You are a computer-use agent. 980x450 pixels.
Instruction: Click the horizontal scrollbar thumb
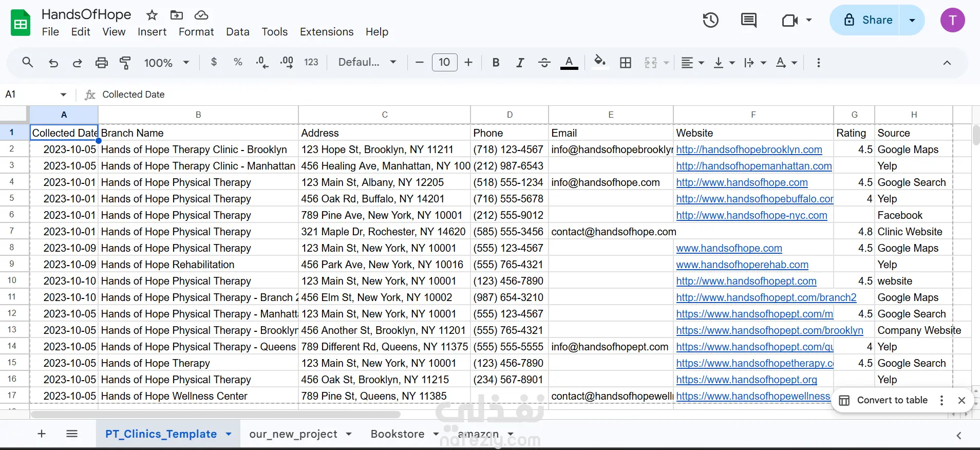tap(216, 414)
